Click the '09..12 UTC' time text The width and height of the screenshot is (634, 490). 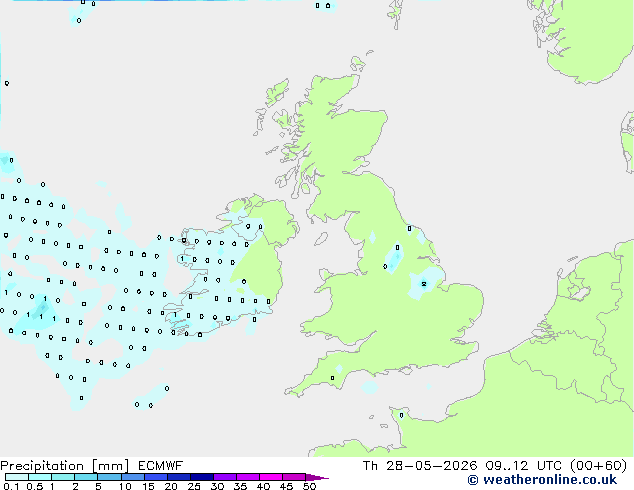[x=524, y=466]
